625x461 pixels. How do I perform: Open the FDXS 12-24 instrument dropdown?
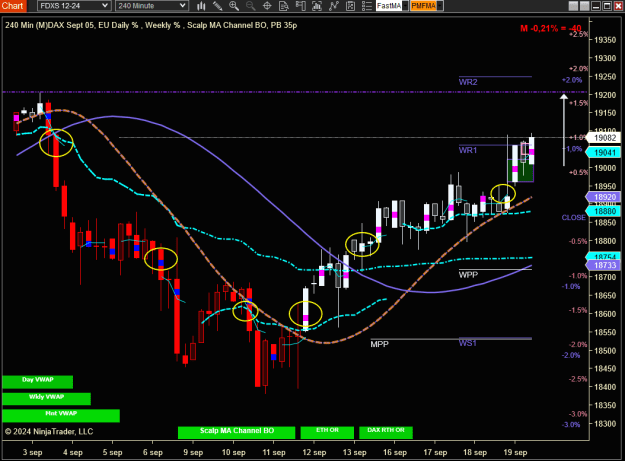point(74,6)
